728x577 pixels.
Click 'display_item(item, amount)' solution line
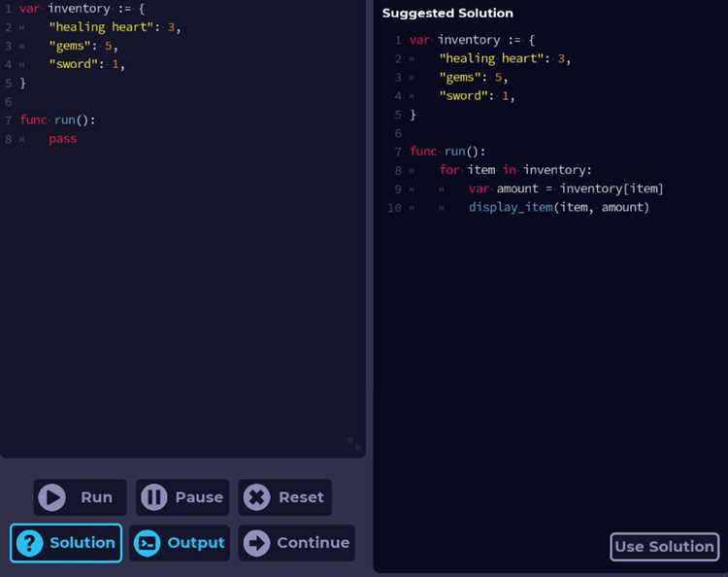[558, 207]
